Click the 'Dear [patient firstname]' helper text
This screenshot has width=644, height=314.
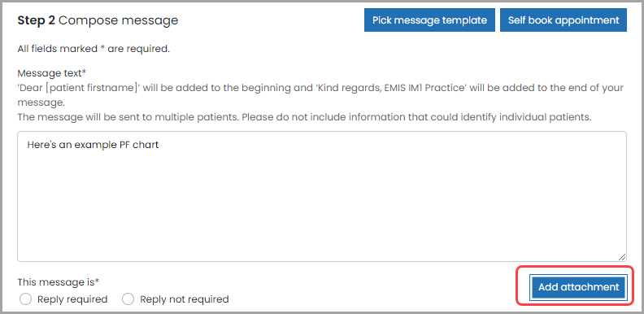(78, 88)
